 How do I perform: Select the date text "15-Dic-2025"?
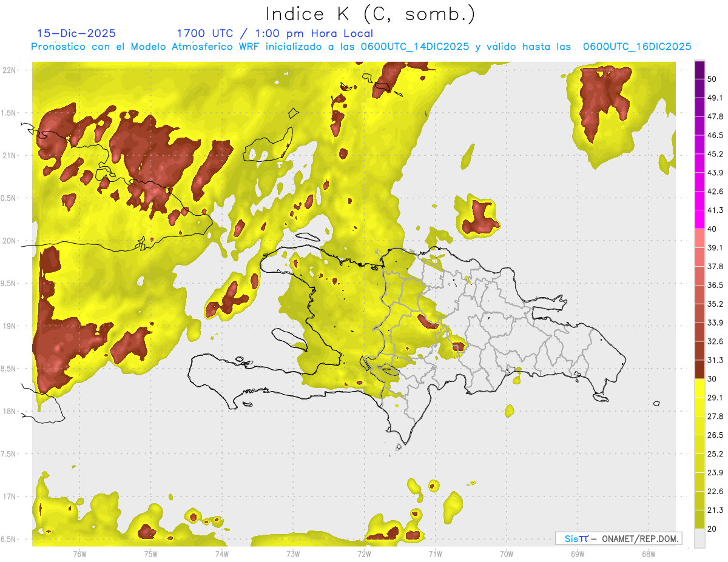pyautogui.click(x=76, y=33)
